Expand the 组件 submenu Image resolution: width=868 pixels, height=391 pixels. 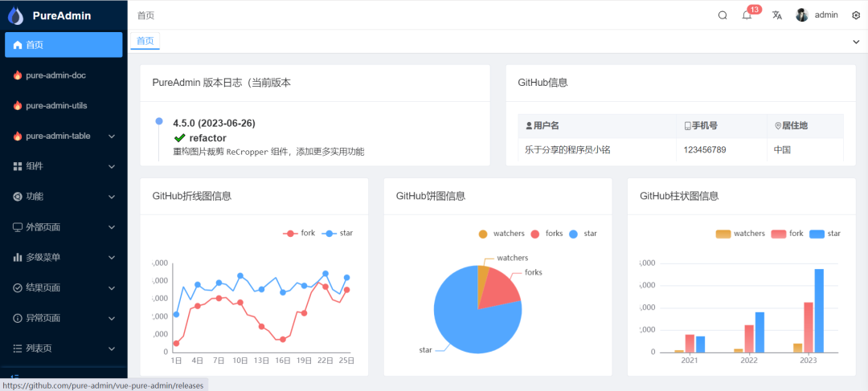click(x=112, y=166)
